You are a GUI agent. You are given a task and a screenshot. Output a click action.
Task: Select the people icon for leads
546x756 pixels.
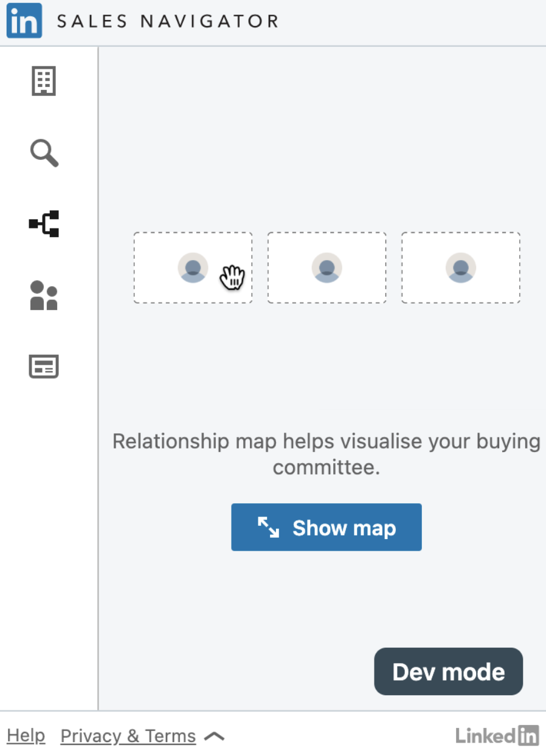(x=43, y=295)
